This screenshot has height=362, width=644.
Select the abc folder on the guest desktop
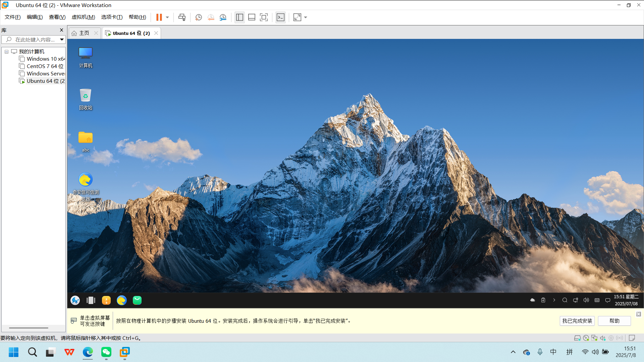point(86,141)
